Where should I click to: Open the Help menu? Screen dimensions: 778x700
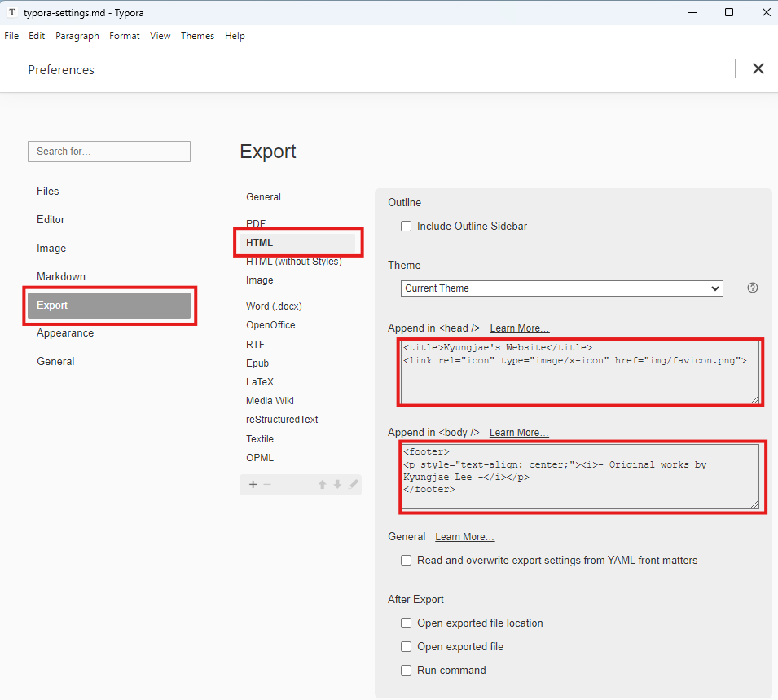pyautogui.click(x=235, y=36)
